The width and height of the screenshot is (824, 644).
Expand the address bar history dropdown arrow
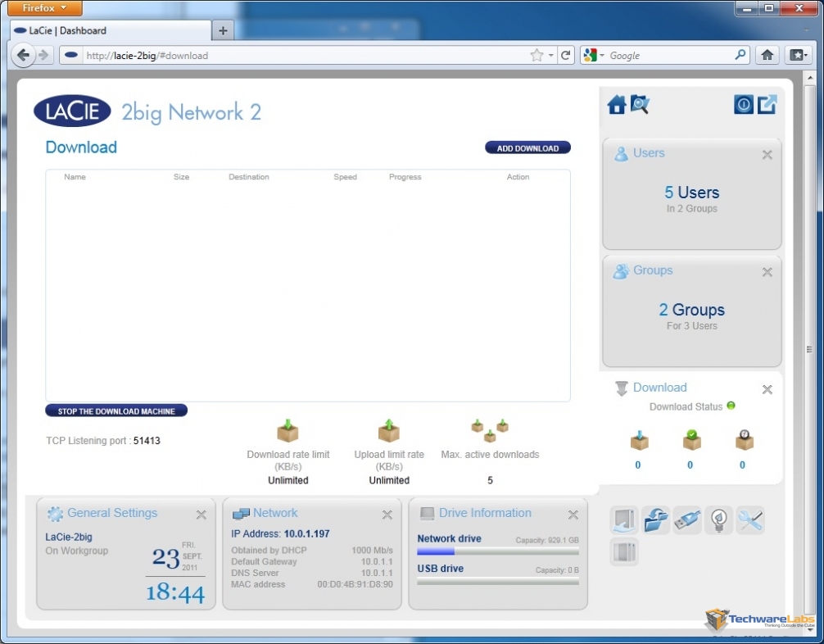pyautogui.click(x=550, y=55)
